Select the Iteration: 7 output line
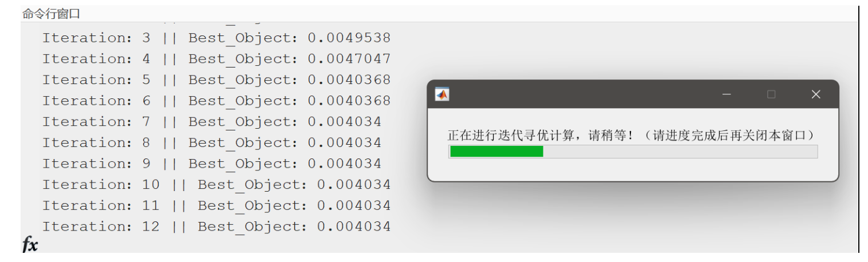The height and width of the screenshot is (262, 868). [212, 122]
